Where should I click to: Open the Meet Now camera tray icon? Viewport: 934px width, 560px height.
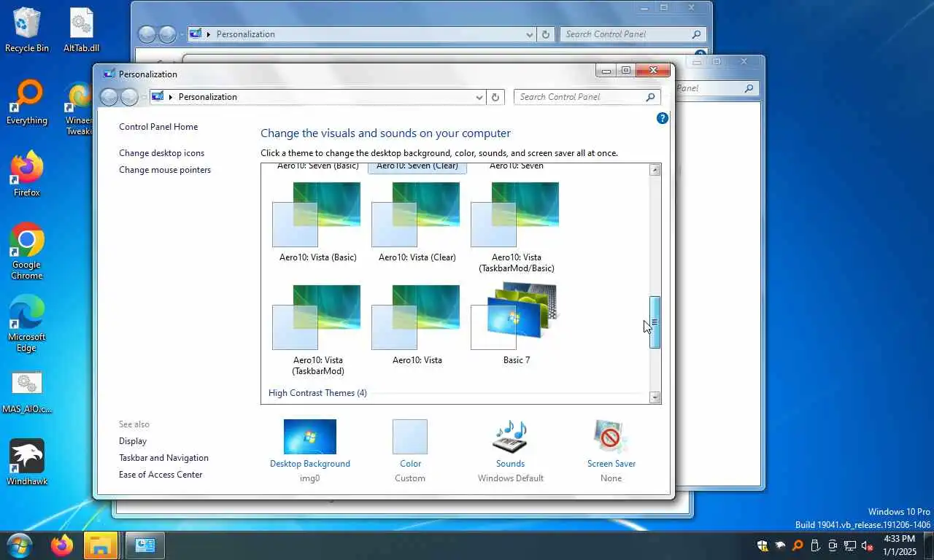point(833,545)
